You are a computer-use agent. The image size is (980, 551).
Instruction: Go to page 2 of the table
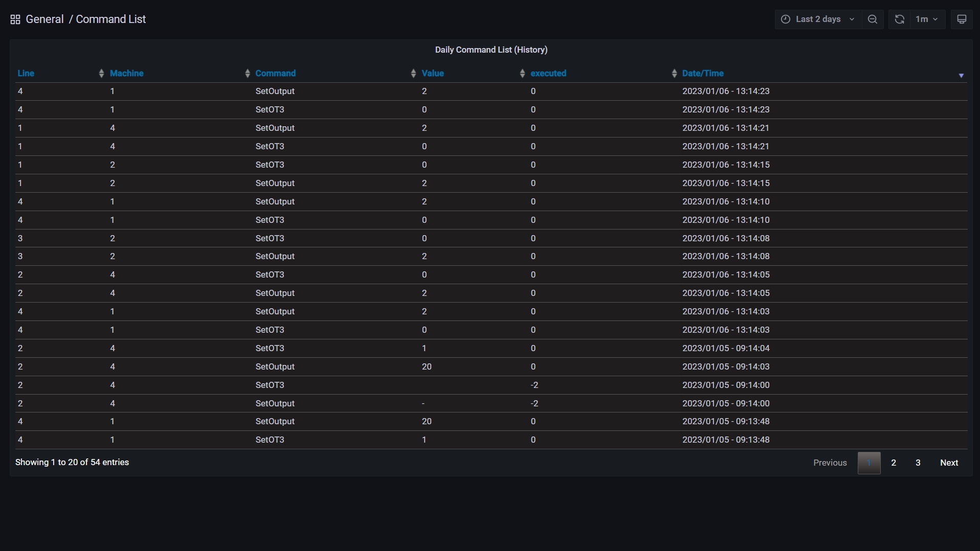[893, 463]
